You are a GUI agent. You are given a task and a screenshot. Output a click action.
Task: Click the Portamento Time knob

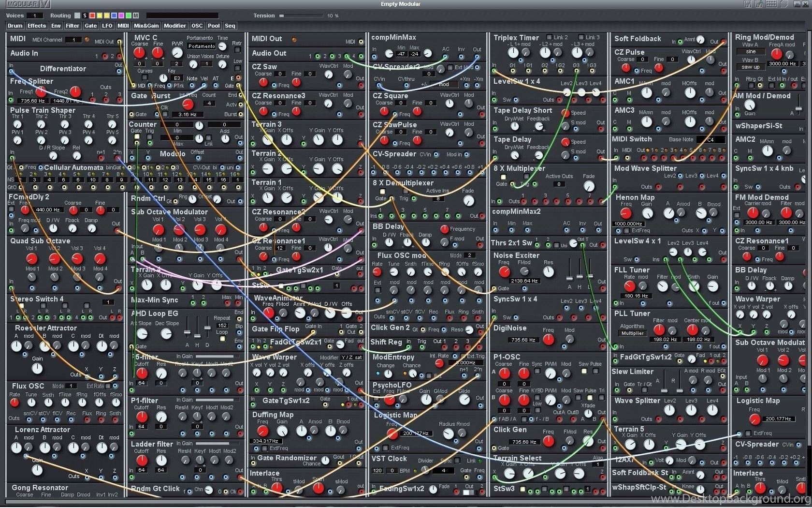tap(222, 46)
